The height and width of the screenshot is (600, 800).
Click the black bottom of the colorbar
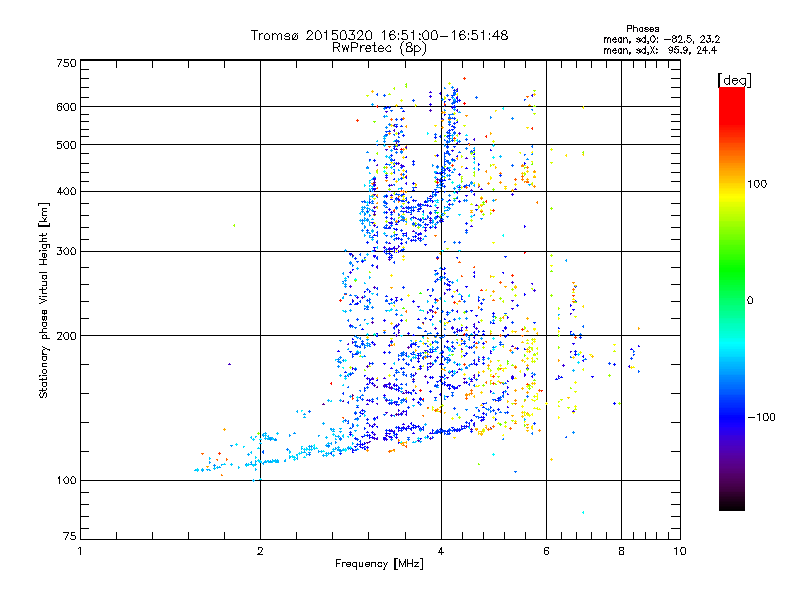[732, 503]
